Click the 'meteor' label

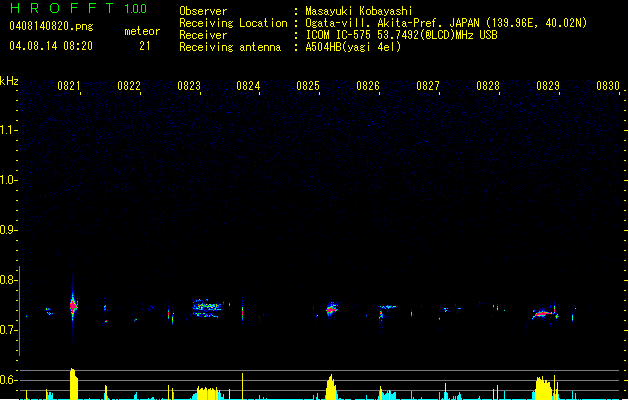[142, 31]
